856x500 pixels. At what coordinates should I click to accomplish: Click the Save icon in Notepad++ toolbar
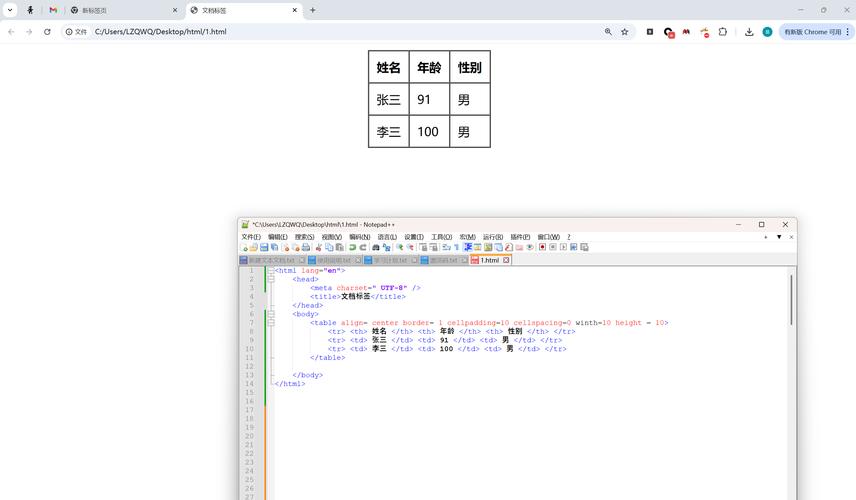click(x=262, y=247)
